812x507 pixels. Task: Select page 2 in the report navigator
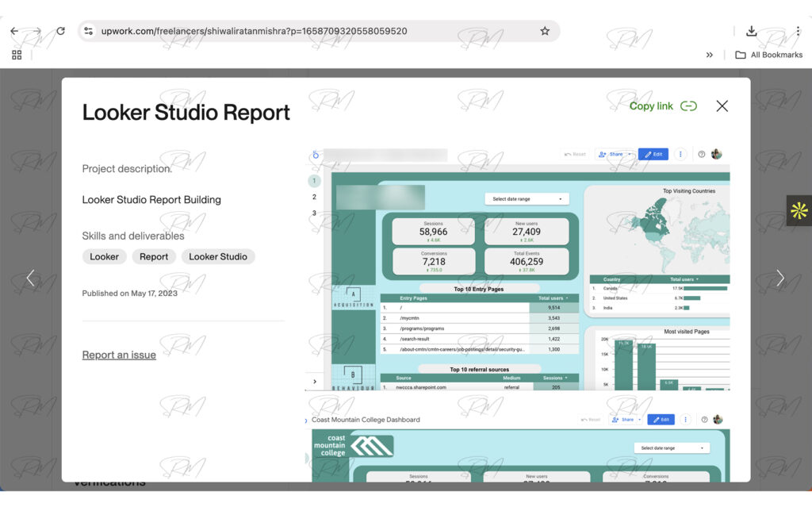(x=314, y=197)
